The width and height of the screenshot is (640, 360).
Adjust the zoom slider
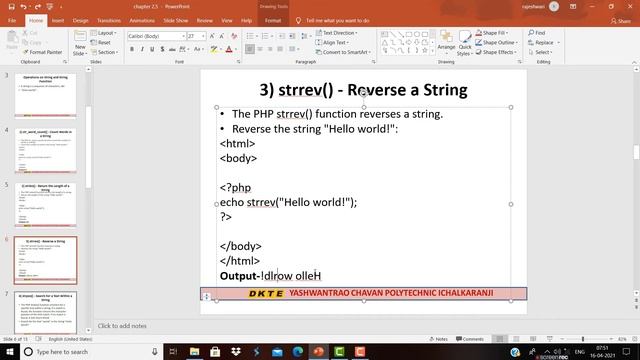point(583,339)
